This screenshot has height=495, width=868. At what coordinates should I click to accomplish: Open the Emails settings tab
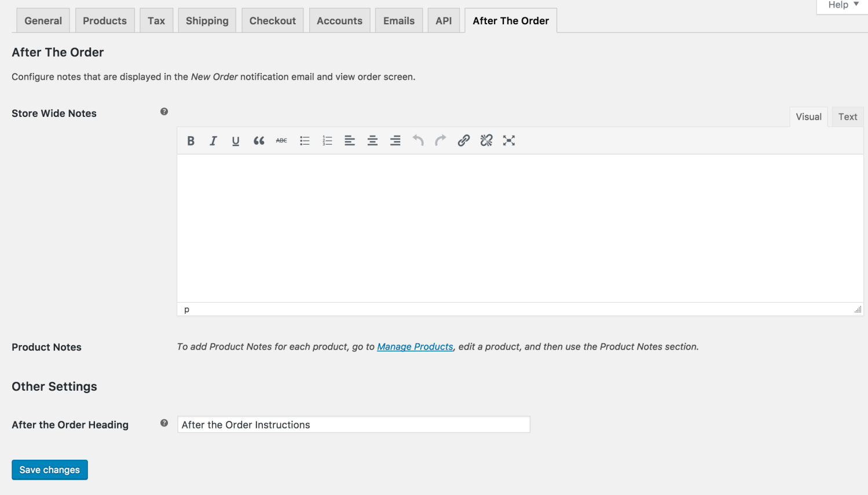pyautogui.click(x=398, y=20)
